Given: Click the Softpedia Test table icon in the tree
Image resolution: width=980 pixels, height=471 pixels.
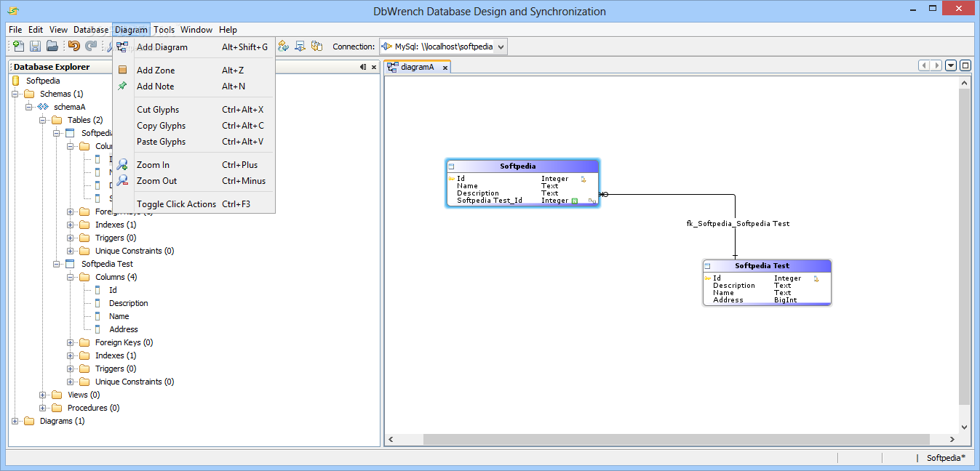Looking at the screenshot, I should 70,264.
